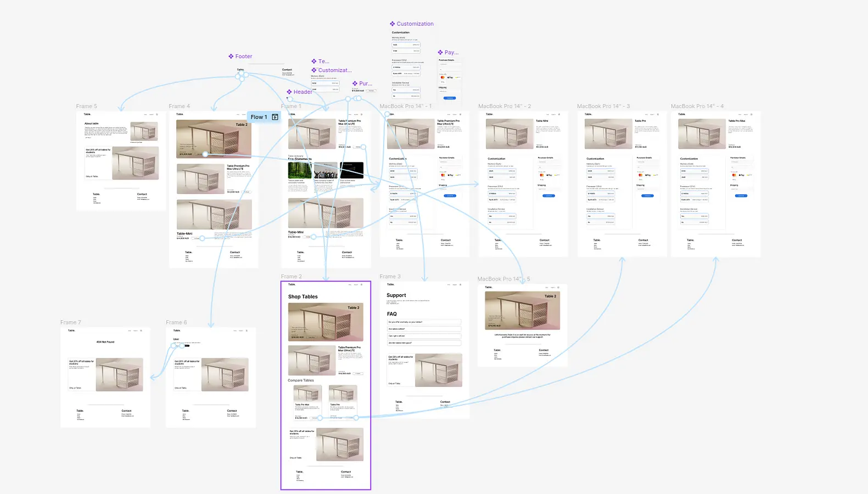Select the 'Frame 7' frame label
Viewport: 868px width, 494px height.
pyautogui.click(x=71, y=323)
